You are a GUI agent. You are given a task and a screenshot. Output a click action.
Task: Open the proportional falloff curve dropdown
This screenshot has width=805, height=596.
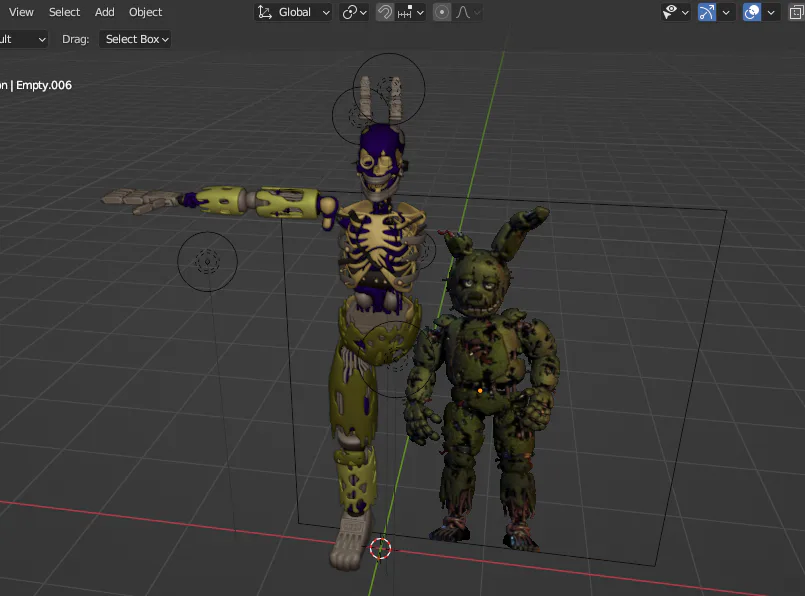467,12
